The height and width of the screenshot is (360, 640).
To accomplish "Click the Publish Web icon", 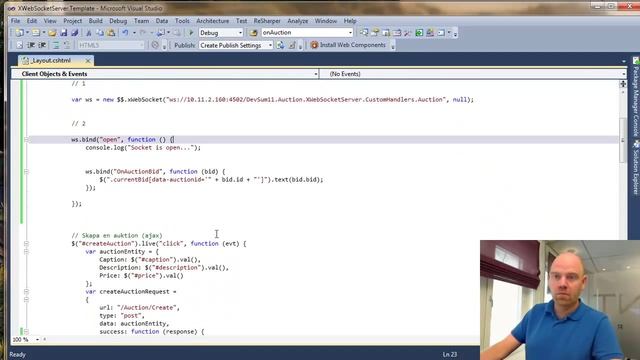I will click(x=280, y=45).
